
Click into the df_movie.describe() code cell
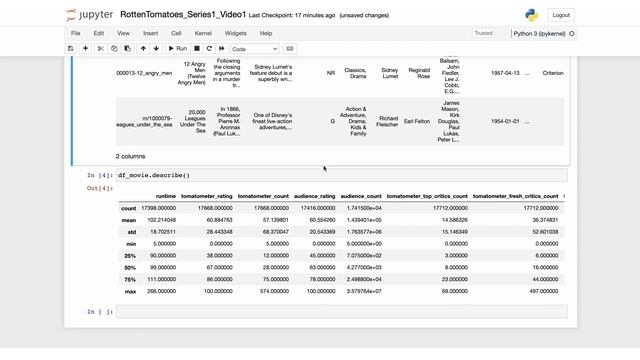click(341, 176)
